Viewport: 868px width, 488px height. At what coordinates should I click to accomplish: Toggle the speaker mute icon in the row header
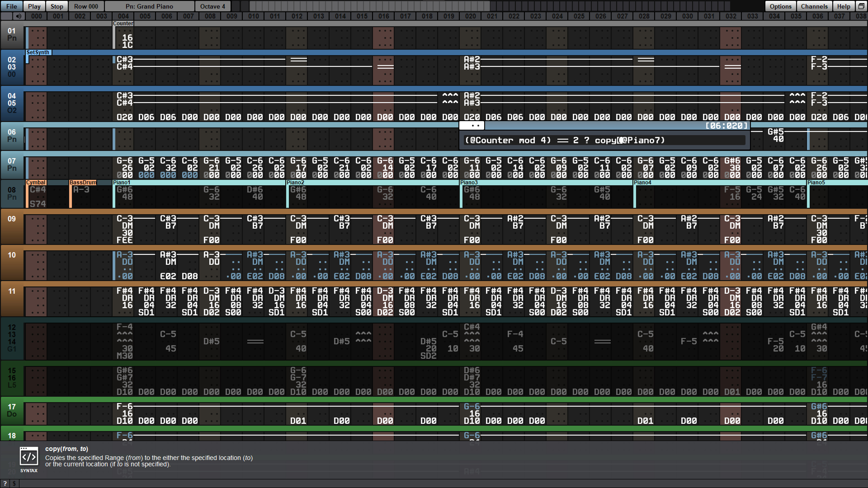19,16
